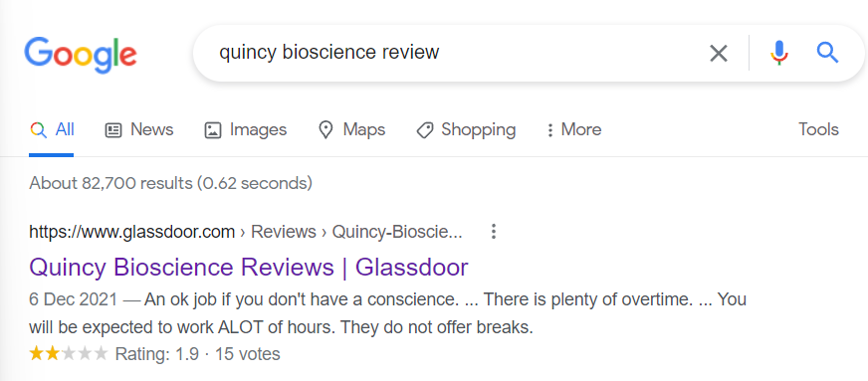Open the Maps results tab
Viewport: 868px width, 381px height.
(x=351, y=130)
